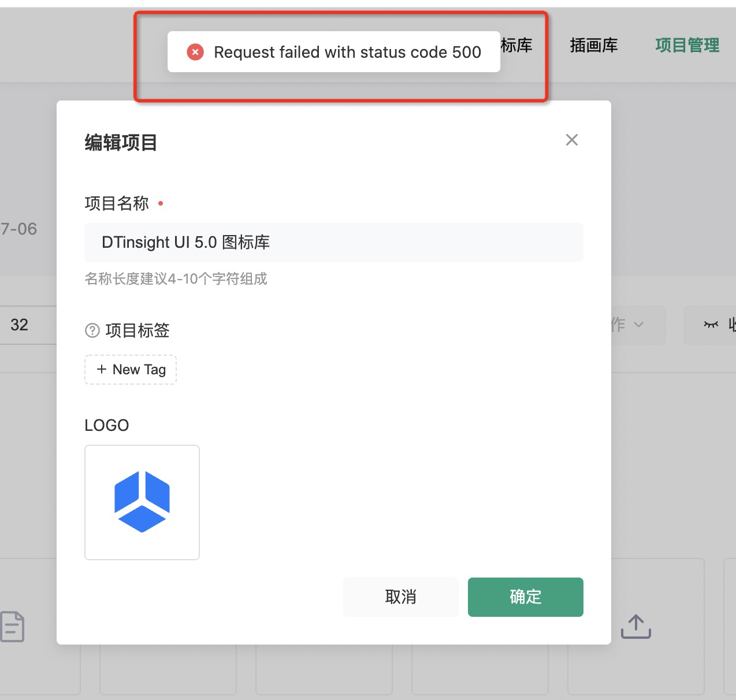
Task: Confirm edits with the 确定 button
Action: [525, 597]
